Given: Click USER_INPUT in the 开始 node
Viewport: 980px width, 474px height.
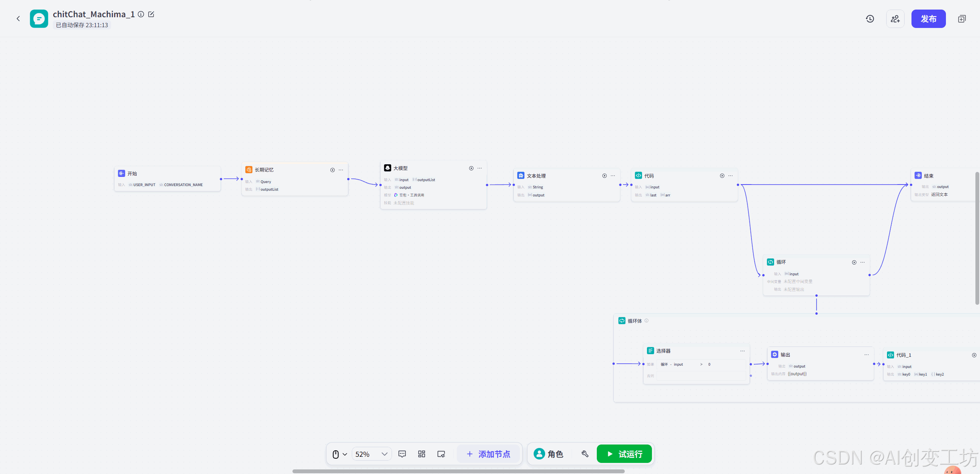Looking at the screenshot, I should click(144, 185).
